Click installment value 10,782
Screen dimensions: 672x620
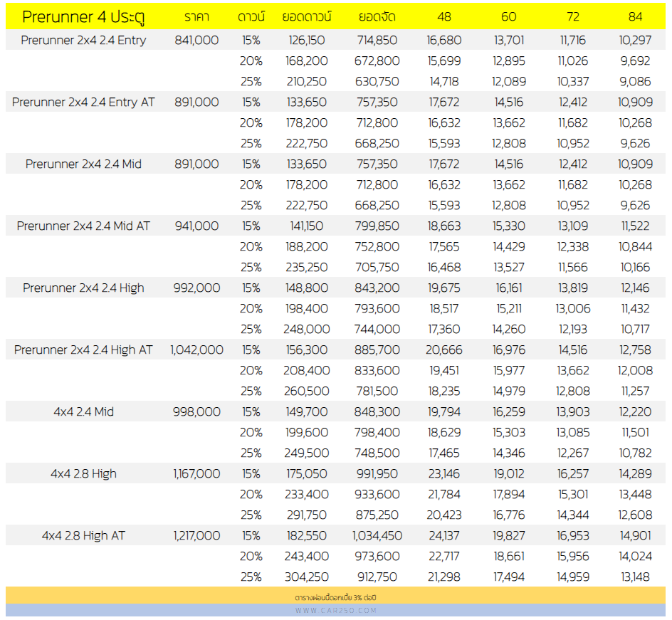(x=635, y=453)
